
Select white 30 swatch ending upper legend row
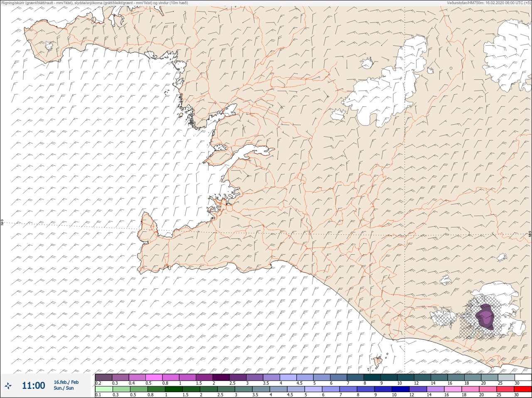[x=523, y=377]
